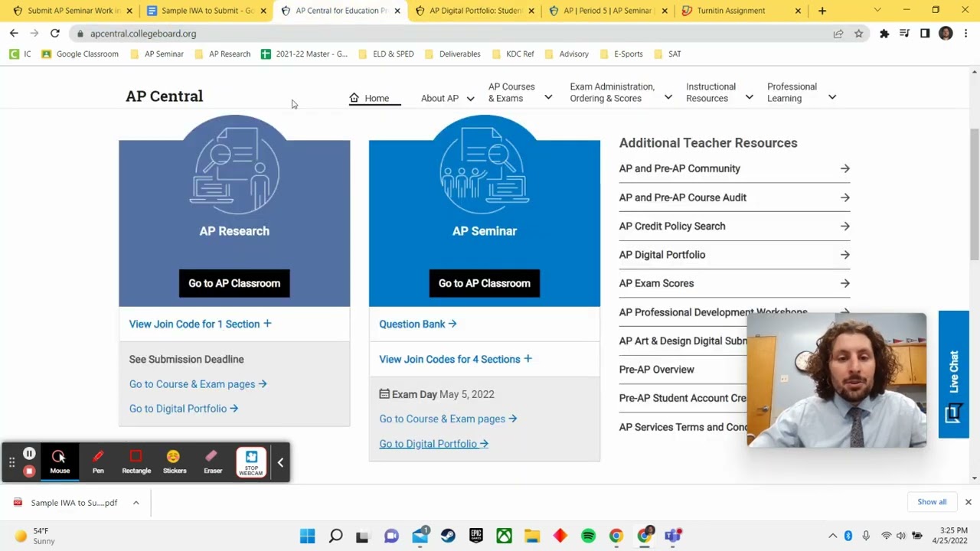The height and width of the screenshot is (551, 980).
Task: Open download options for Sample IWA pdf
Action: click(136, 503)
